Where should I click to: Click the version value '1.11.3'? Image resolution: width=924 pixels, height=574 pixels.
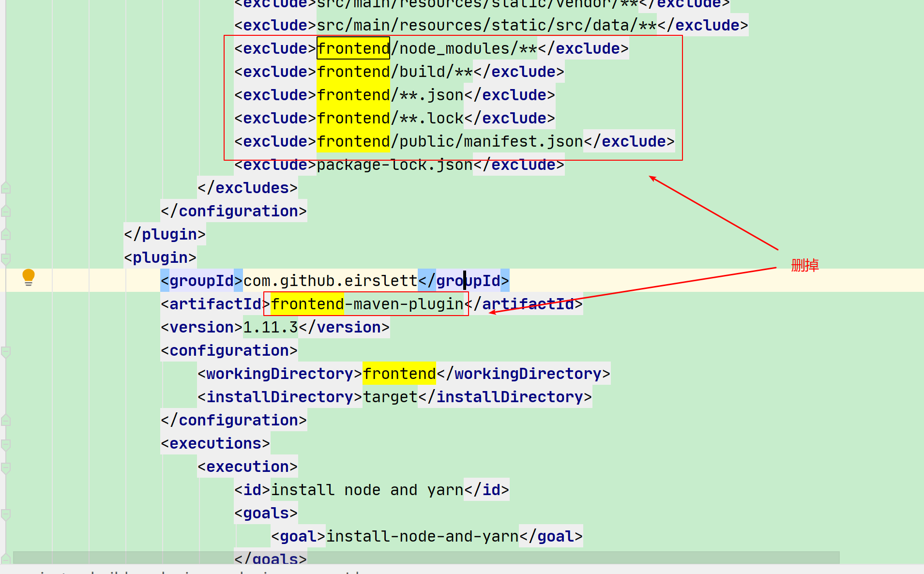(x=271, y=327)
